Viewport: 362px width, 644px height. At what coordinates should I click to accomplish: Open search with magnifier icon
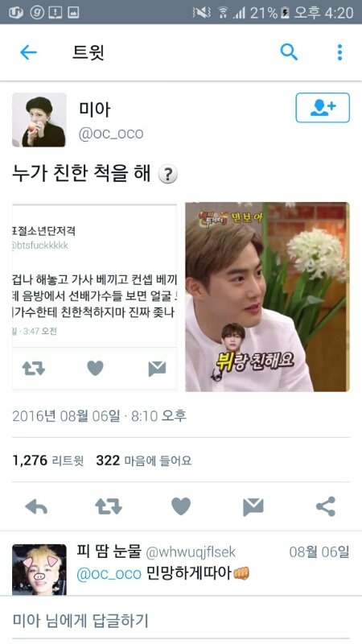pos(289,52)
